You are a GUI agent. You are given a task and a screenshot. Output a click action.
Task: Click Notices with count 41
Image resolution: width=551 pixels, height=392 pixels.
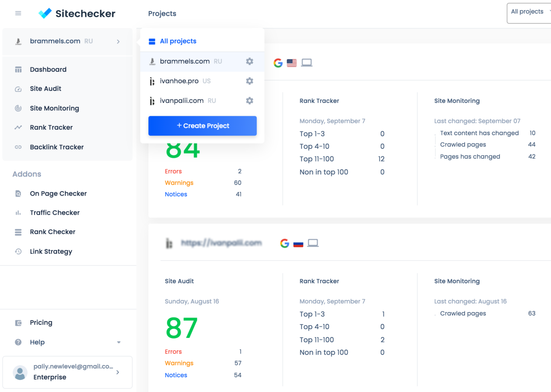[x=203, y=194]
